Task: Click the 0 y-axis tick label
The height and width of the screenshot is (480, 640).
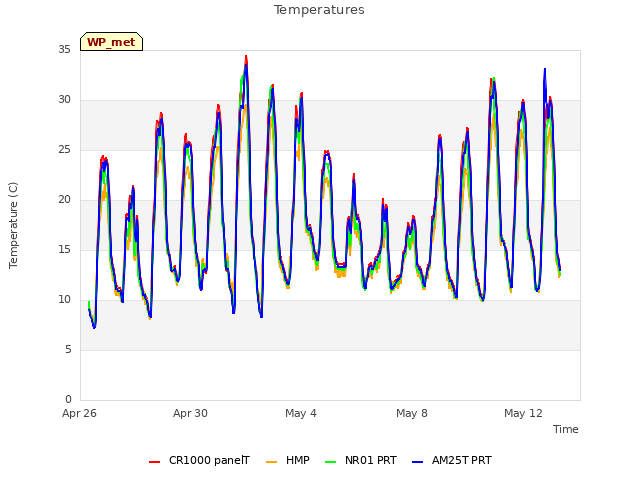Action: coord(68,399)
